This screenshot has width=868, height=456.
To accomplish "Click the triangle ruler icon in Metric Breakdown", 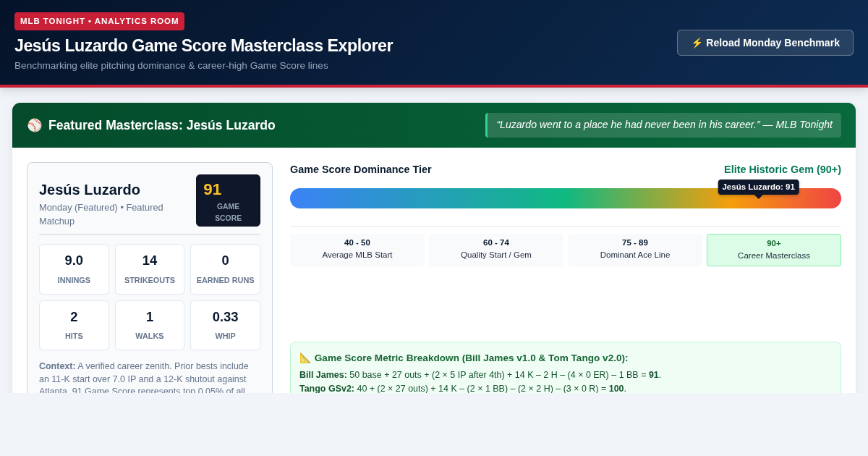I will click(x=305, y=358).
